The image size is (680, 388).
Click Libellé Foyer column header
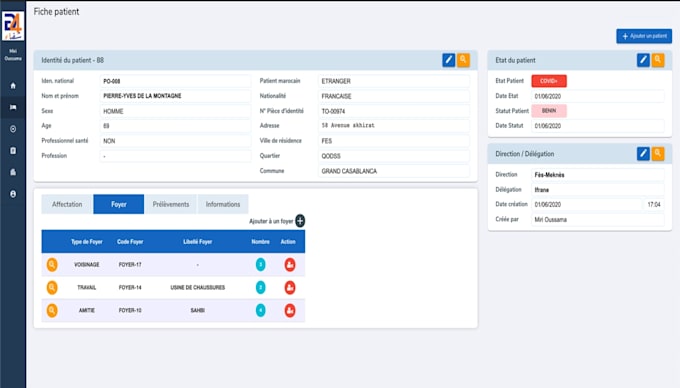click(198, 241)
